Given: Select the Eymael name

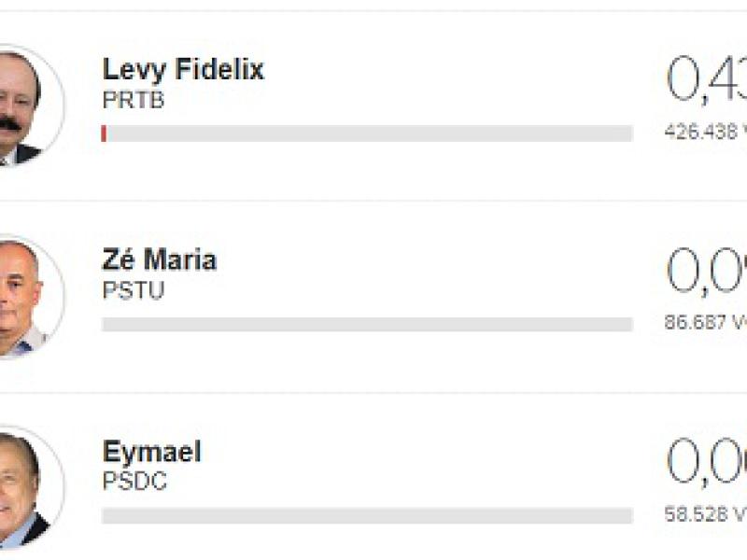Looking at the screenshot, I should 151,452.
